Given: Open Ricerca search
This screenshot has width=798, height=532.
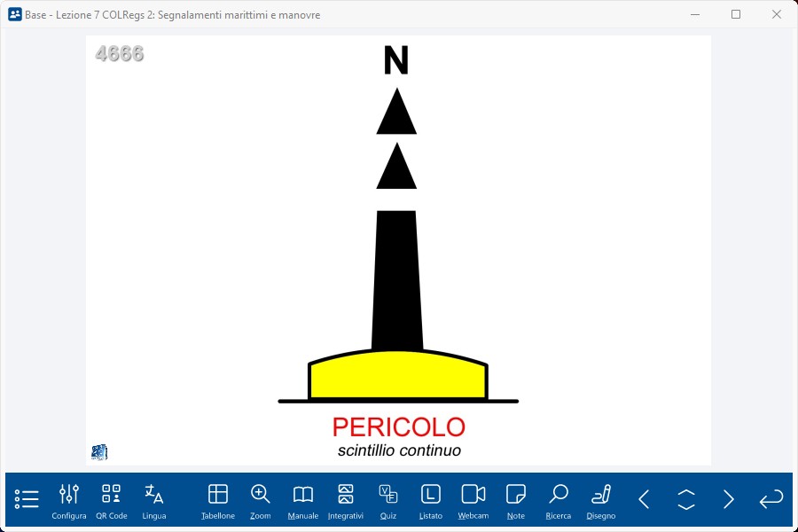Looking at the screenshot, I should point(559,500).
